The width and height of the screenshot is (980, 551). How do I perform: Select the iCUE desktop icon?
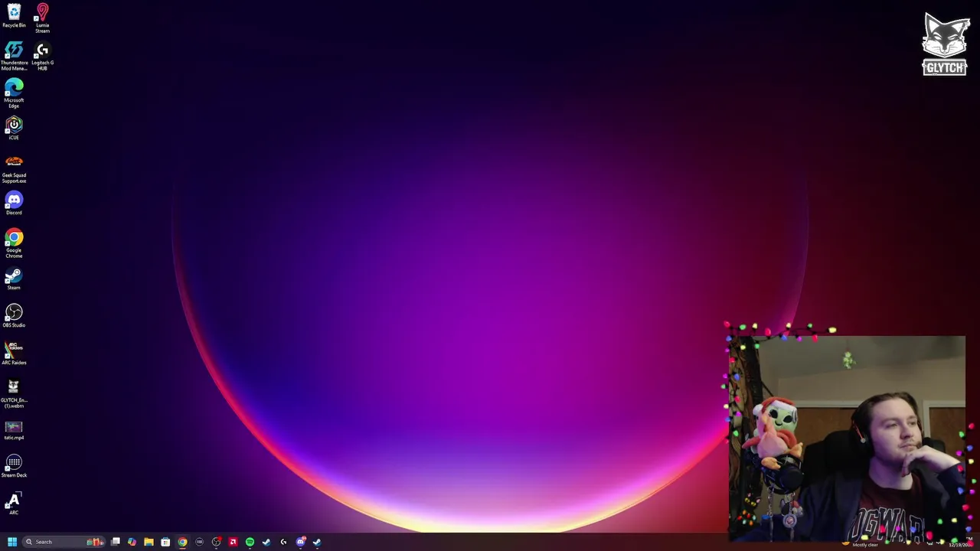[x=14, y=128]
